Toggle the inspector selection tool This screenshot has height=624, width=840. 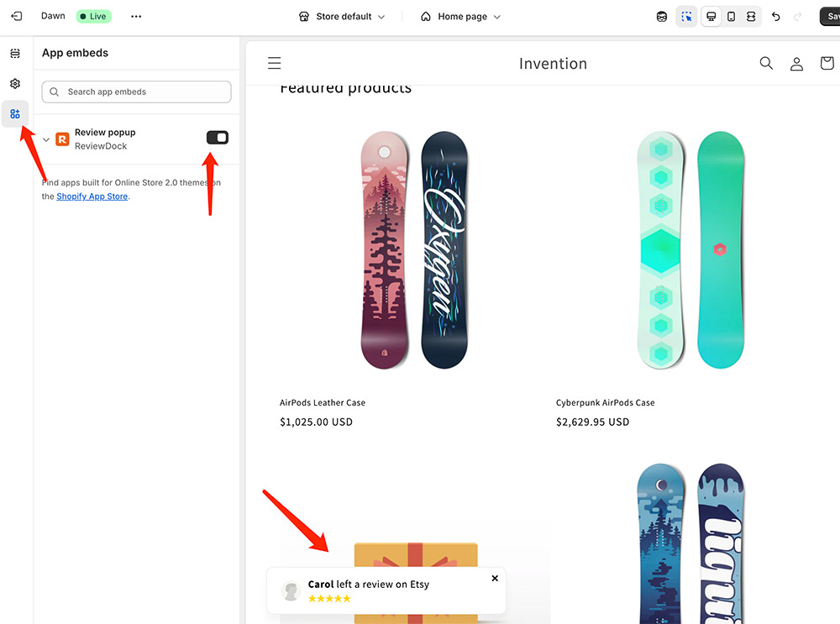[687, 17]
